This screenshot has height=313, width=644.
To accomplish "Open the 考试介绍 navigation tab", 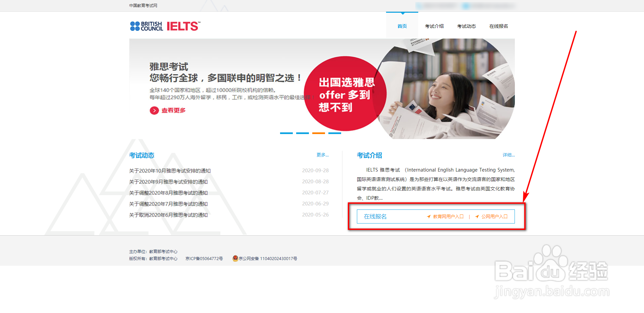I will (x=434, y=26).
